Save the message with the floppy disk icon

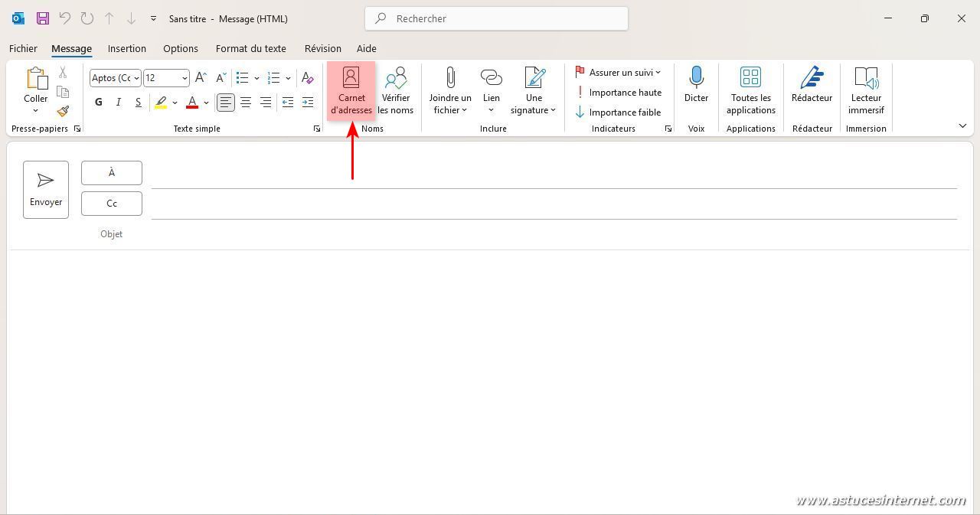point(43,18)
